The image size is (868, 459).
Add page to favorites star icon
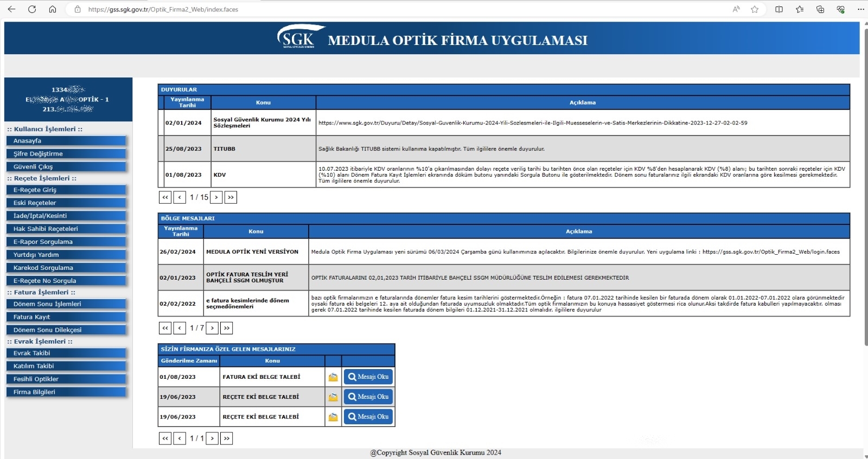click(x=755, y=9)
